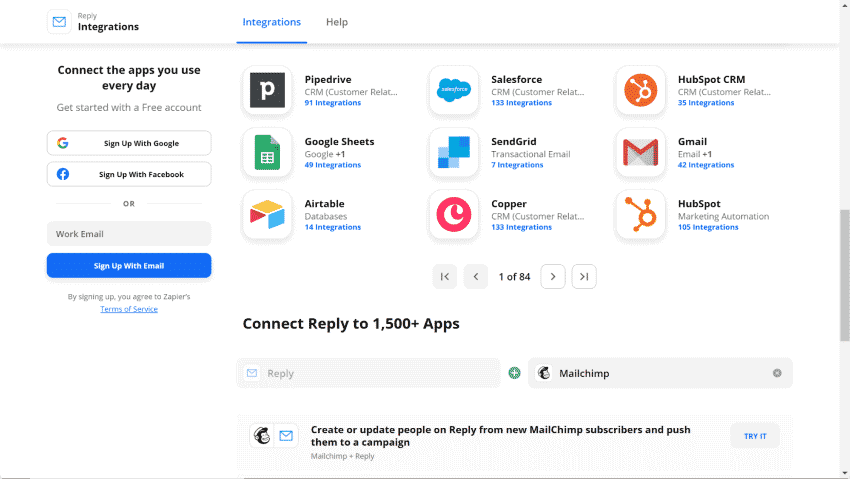This screenshot has height=479, width=850.
Task: Click the Mailchimp monkey icon in search field
Action: (544, 373)
